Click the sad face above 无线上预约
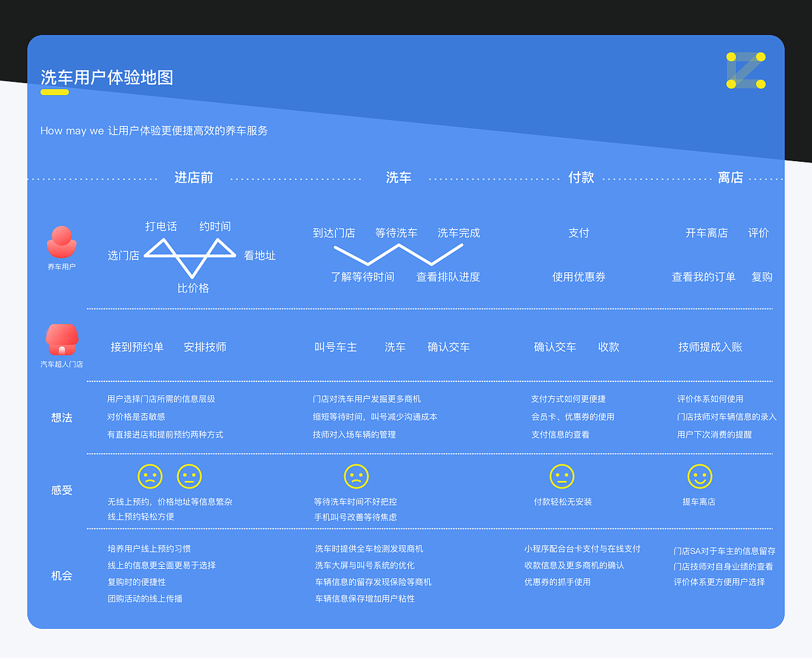Viewport: 812px width, 658px height. 150,476
